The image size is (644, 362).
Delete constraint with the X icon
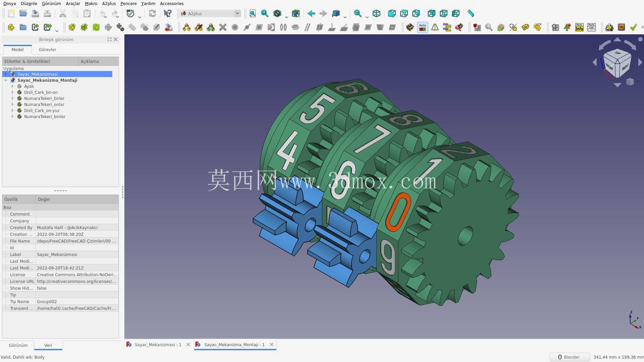[223, 27]
